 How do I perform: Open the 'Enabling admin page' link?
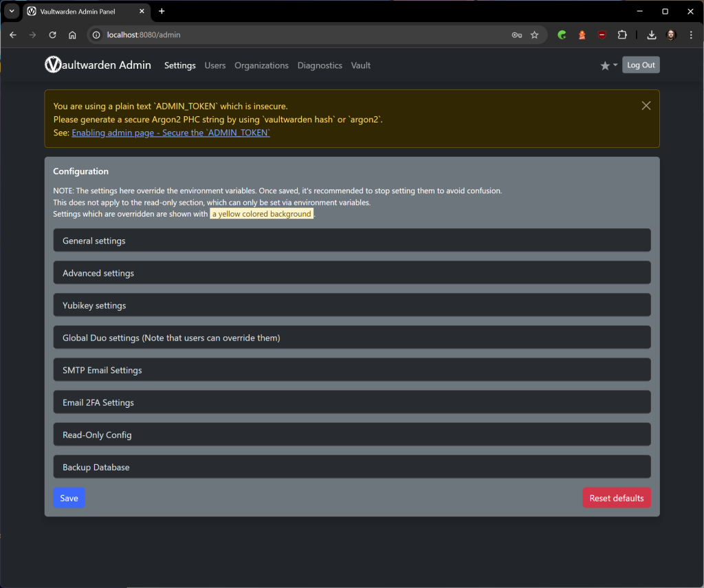(170, 133)
